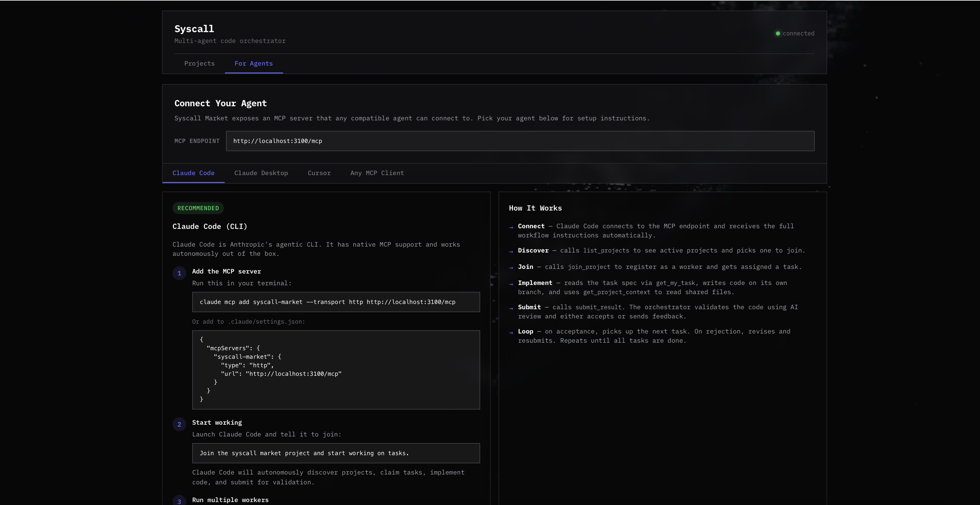This screenshot has height=505, width=980.
Task: Click the arrow beside Loop bullet
Action: click(x=511, y=333)
